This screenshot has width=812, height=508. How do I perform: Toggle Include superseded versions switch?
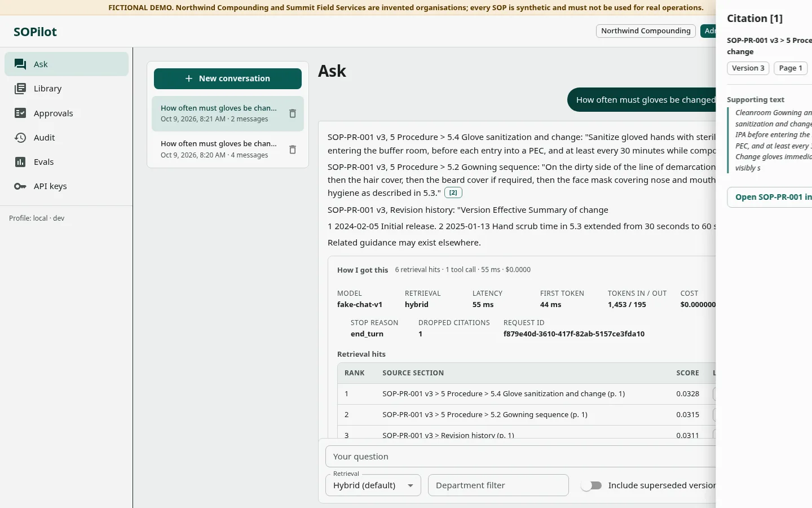pyautogui.click(x=592, y=485)
